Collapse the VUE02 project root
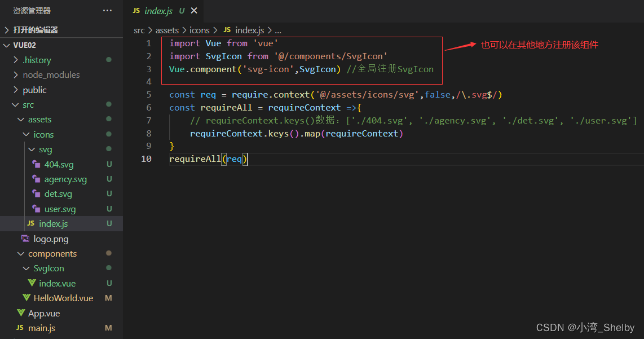The image size is (644, 339). 24,45
